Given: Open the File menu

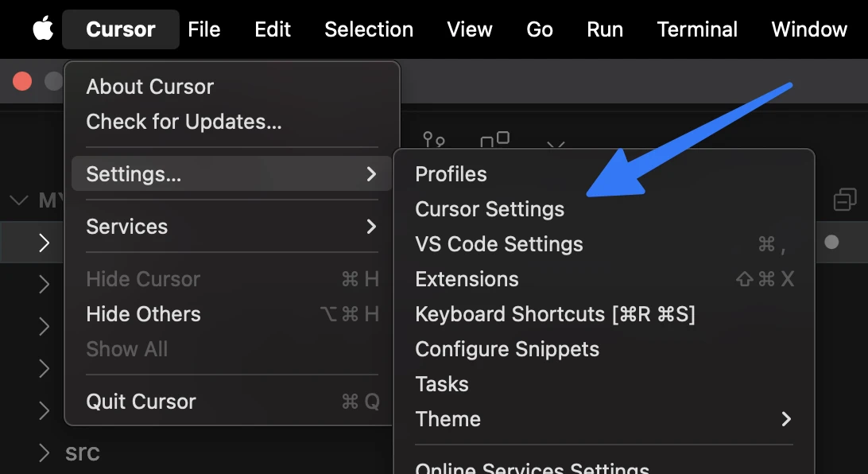Looking at the screenshot, I should [x=204, y=29].
